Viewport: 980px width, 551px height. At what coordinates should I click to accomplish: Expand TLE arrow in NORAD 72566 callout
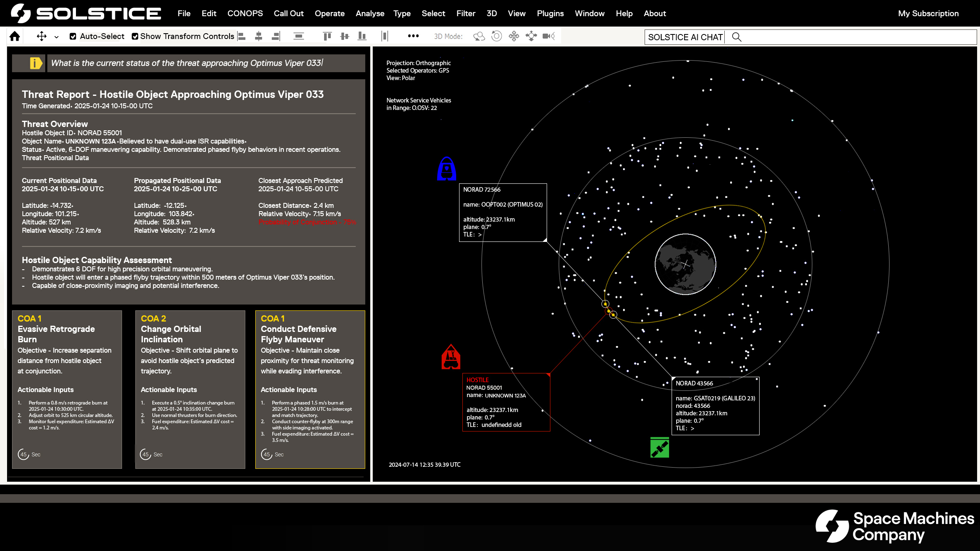[x=480, y=235]
